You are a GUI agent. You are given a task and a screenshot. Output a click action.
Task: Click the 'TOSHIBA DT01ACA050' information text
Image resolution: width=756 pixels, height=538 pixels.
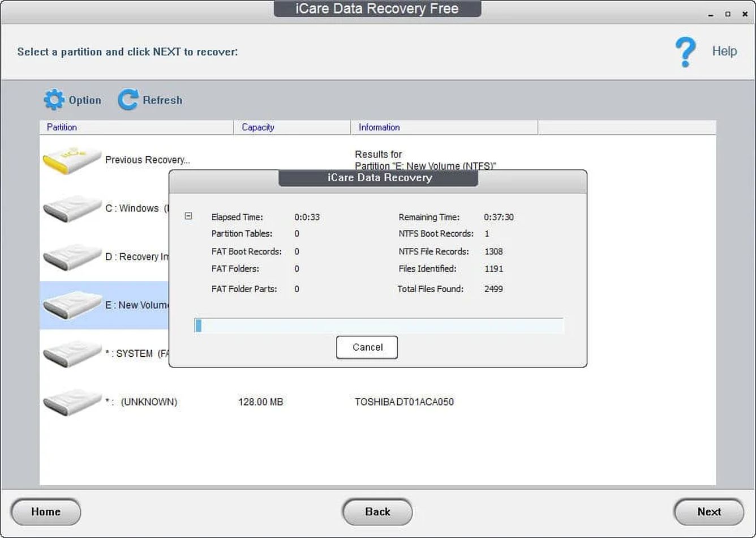(404, 402)
